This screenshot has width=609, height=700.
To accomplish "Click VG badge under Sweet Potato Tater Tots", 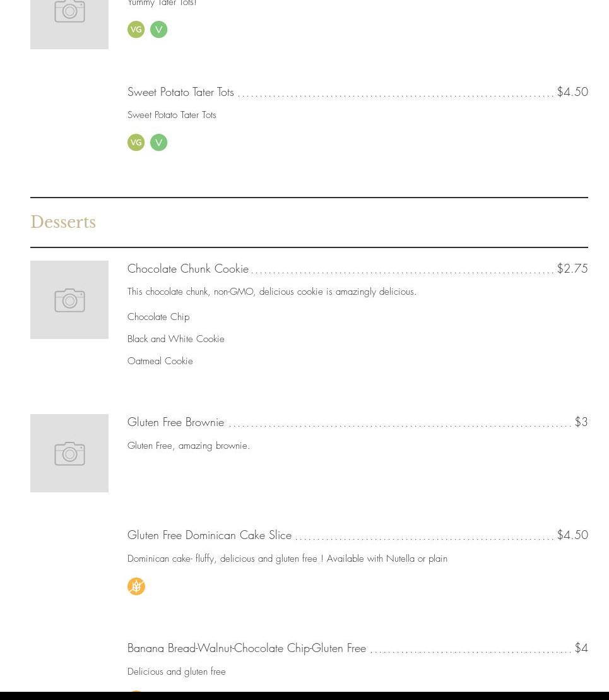I will click(x=136, y=143).
